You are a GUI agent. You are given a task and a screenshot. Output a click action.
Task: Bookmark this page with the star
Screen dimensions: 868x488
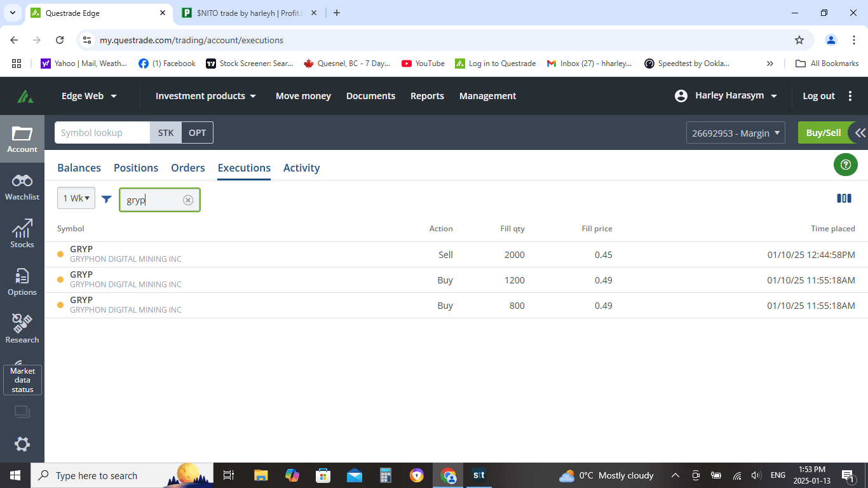[799, 40]
